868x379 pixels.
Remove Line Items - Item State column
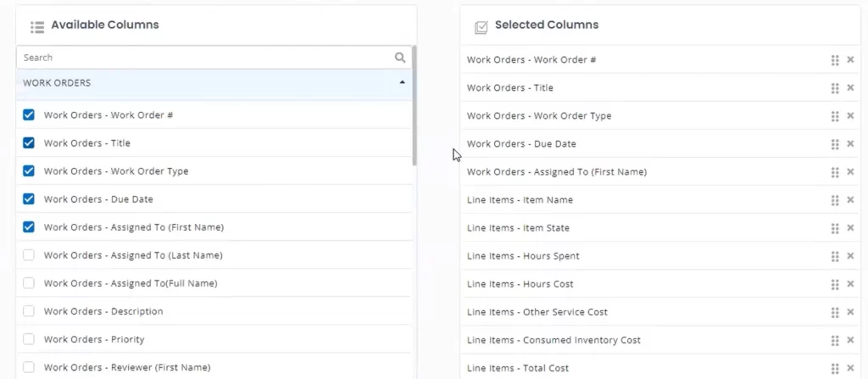coord(850,228)
